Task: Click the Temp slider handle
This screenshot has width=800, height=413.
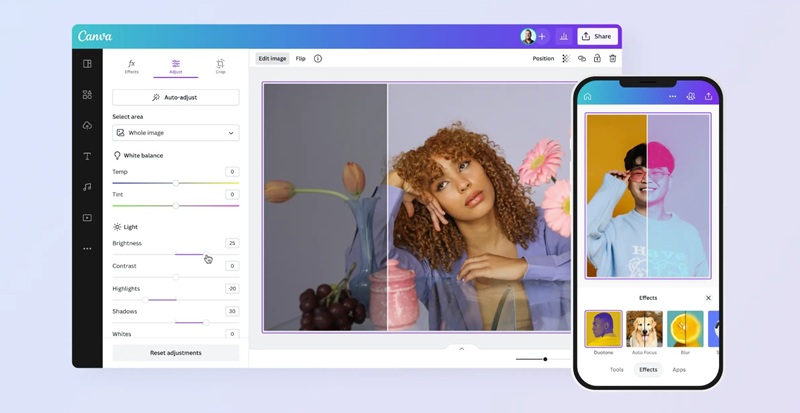Action: point(176,183)
